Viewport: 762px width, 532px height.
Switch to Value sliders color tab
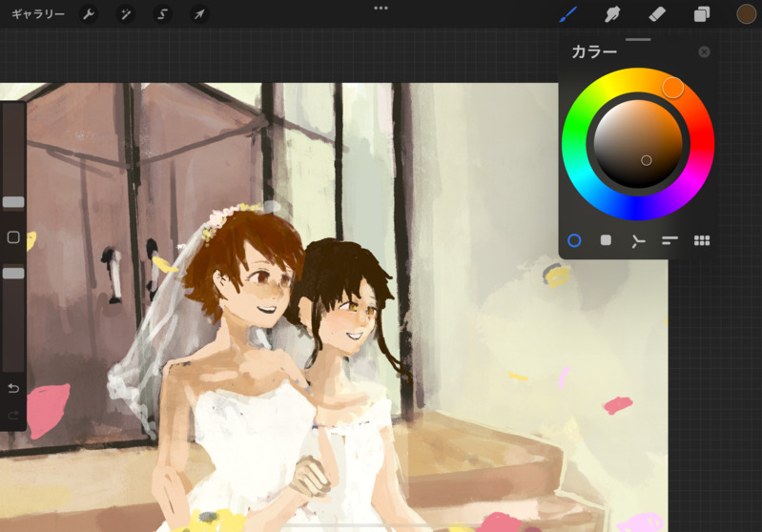point(669,240)
